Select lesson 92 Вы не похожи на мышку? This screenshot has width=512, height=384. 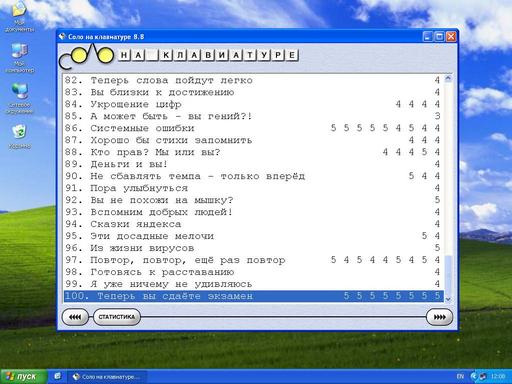[x=253, y=200]
